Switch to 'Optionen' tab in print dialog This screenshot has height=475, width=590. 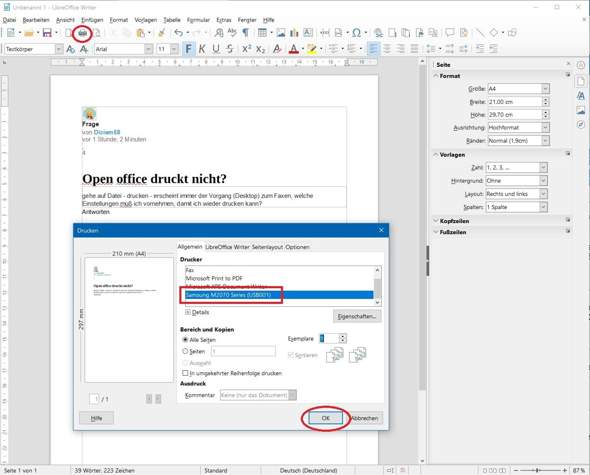(297, 247)
